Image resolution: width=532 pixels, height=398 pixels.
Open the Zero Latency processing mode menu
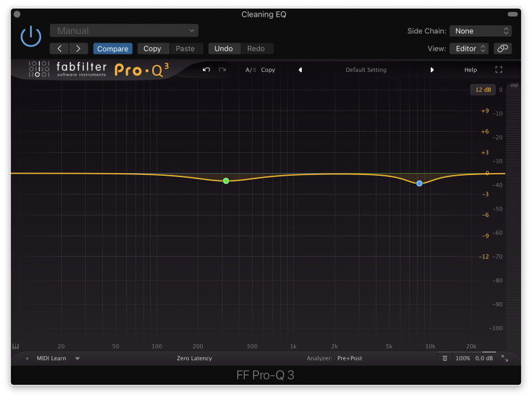pos(194,358)
